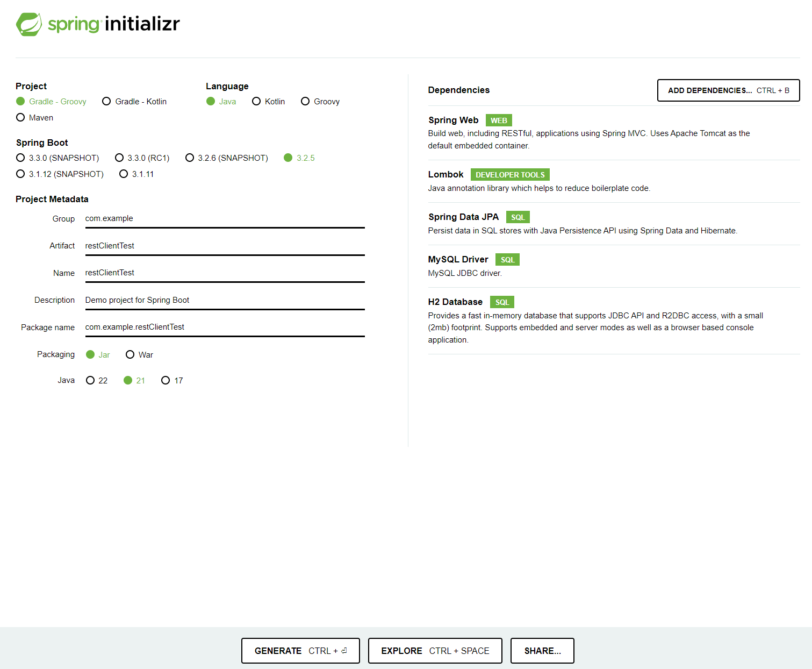Click the Share button
The image size is (812, 669).
pos(542,651)
